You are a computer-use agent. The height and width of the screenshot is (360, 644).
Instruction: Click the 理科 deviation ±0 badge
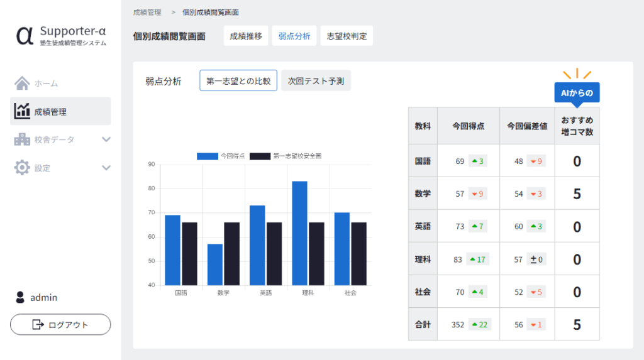(536, 259)
